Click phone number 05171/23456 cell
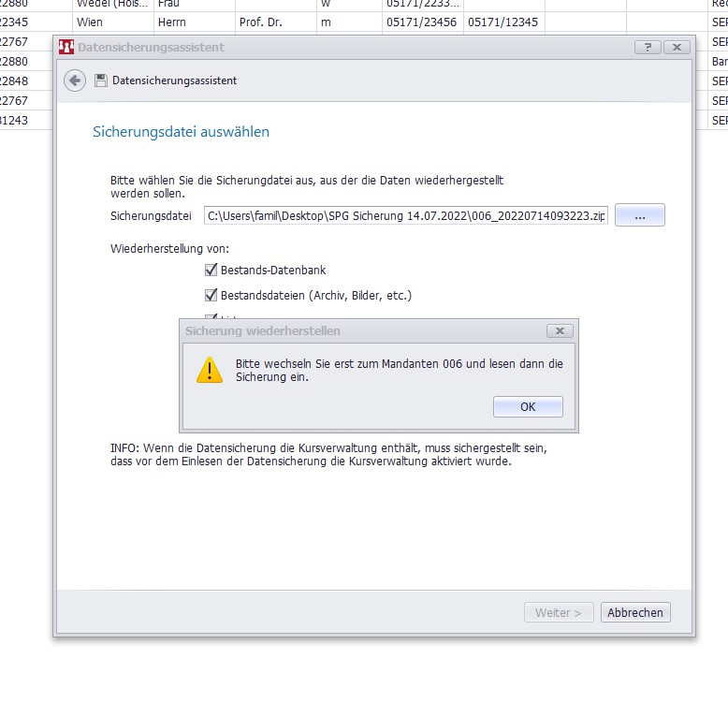This screenshot has height=703, width=728. tap(421, 22)
